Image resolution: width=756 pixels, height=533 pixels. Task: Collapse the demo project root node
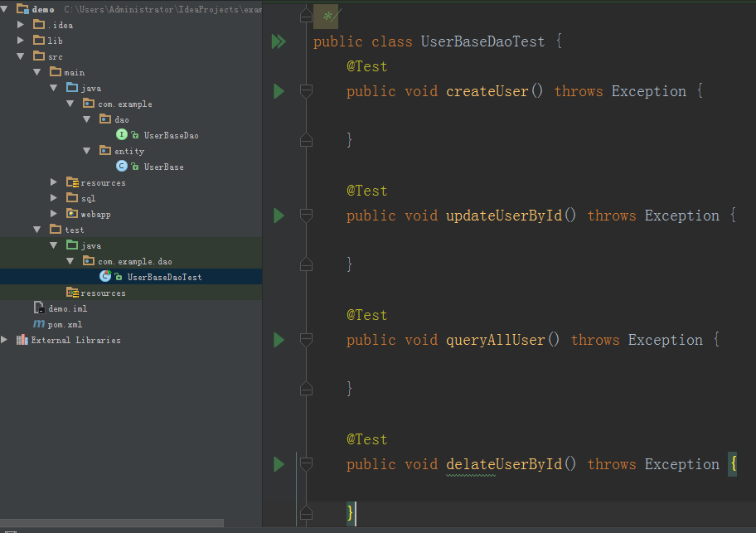tap(4, 9)
